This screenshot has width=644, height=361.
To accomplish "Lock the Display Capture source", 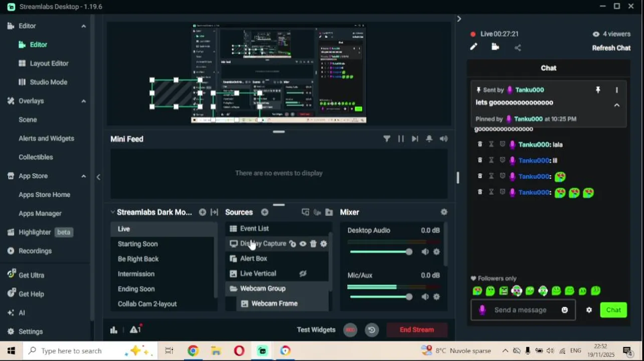I will [x=292, y=244].
